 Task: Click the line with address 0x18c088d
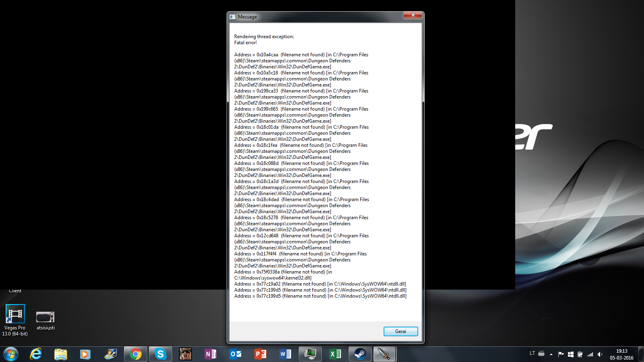(x=301, y=163)
